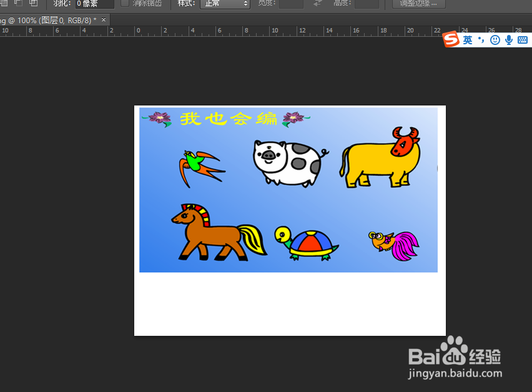Screen dimensions: 532x392
Task: Switch the Sogou language mode via the 英 icon
Action: click(468, 40)
